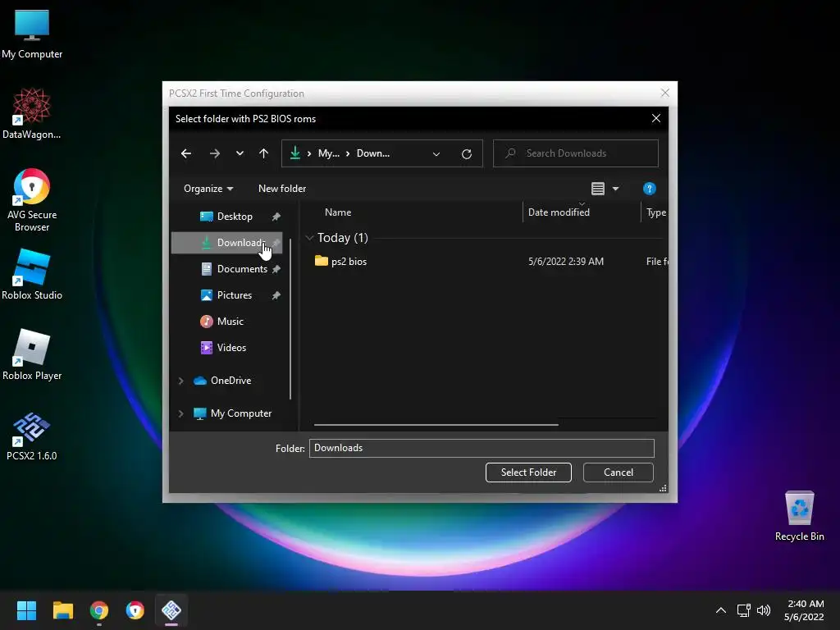Open the Windows Start menu
This screenshot has height=630, width=840.
click(26, 610)
